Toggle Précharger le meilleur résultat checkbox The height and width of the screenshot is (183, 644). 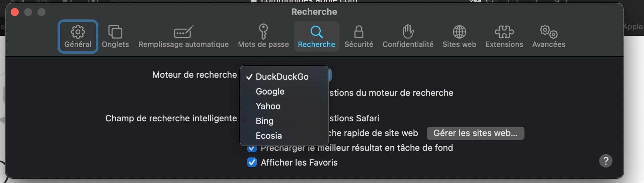252,149
